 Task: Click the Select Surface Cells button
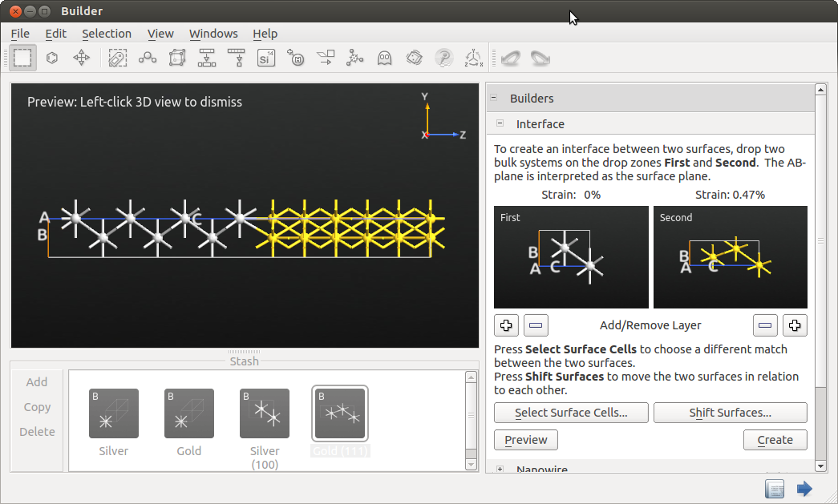click(x=571, y=413)
